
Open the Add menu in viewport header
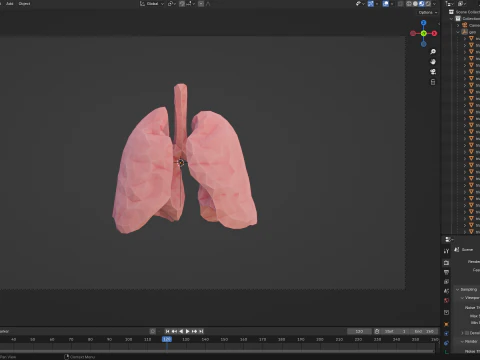pos(10,4)
